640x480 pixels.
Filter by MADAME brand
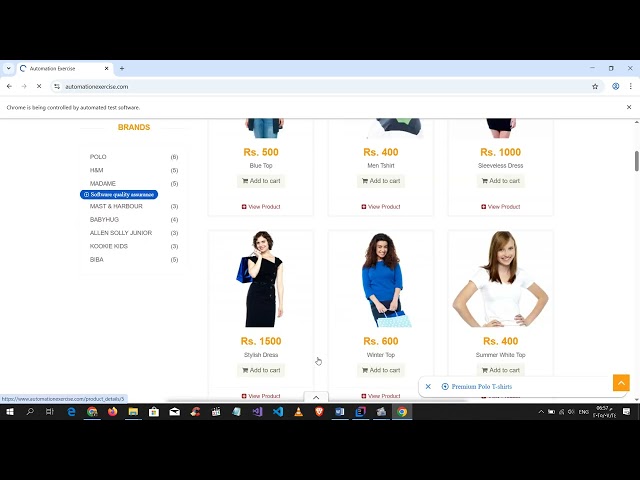[102, 184]
